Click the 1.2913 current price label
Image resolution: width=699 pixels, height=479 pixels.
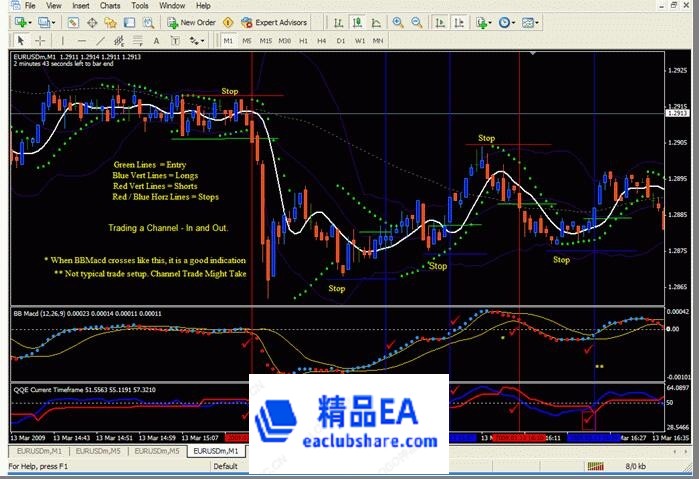(x=679, y=115)
